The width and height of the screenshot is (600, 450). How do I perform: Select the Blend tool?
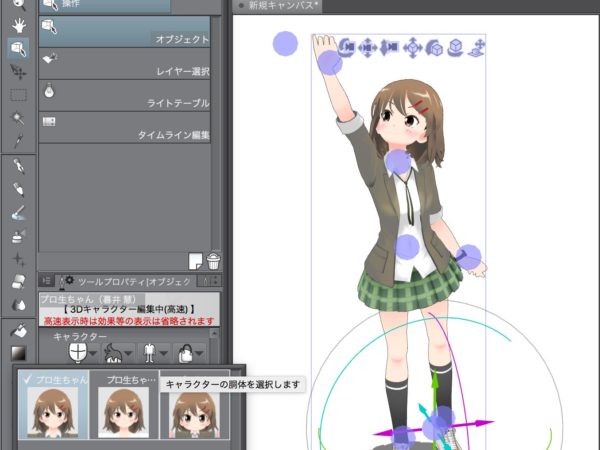tap(18, 305)
